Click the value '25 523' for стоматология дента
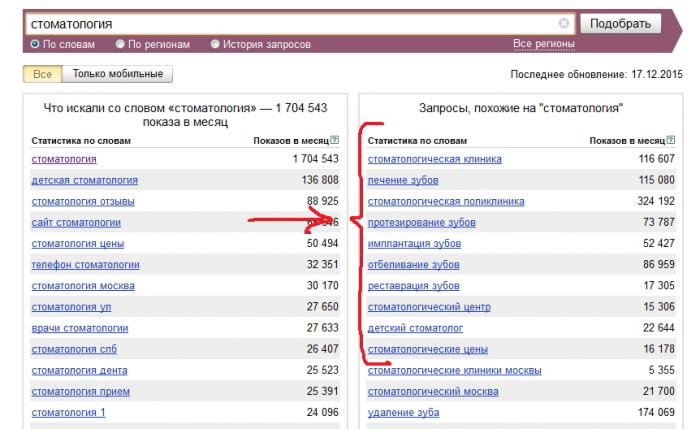Viewport: 700px width, 429px height. 322,370
